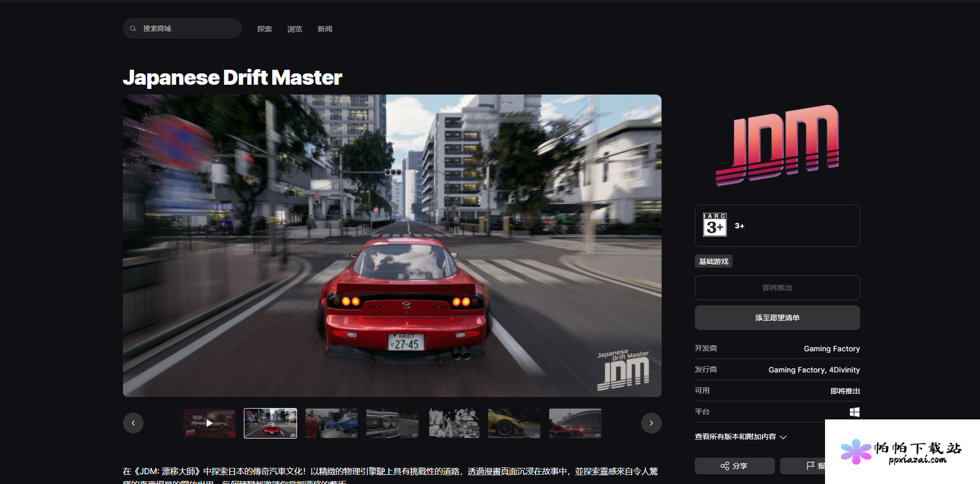980x484 pixels.
Task: Focus the 搜索商城 search field
Action: click(x=182, y=28)
